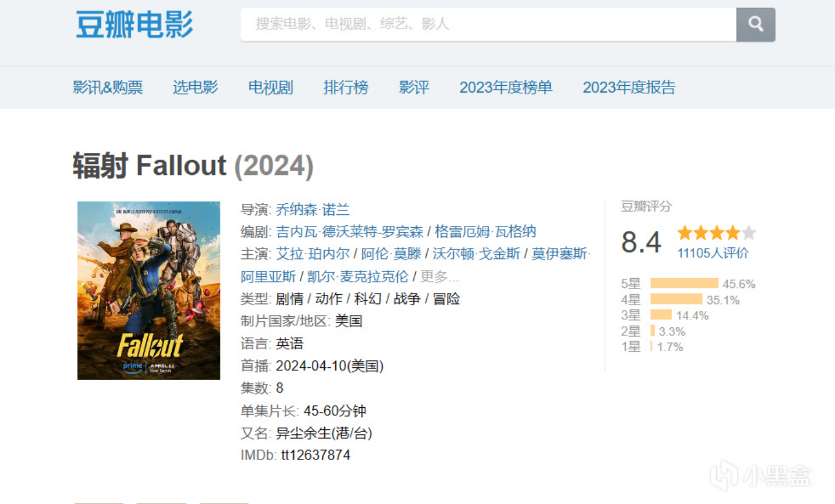Click the 35.1% four-star percentage
Screen dimensions: 835x504
(x=723, y=300)
